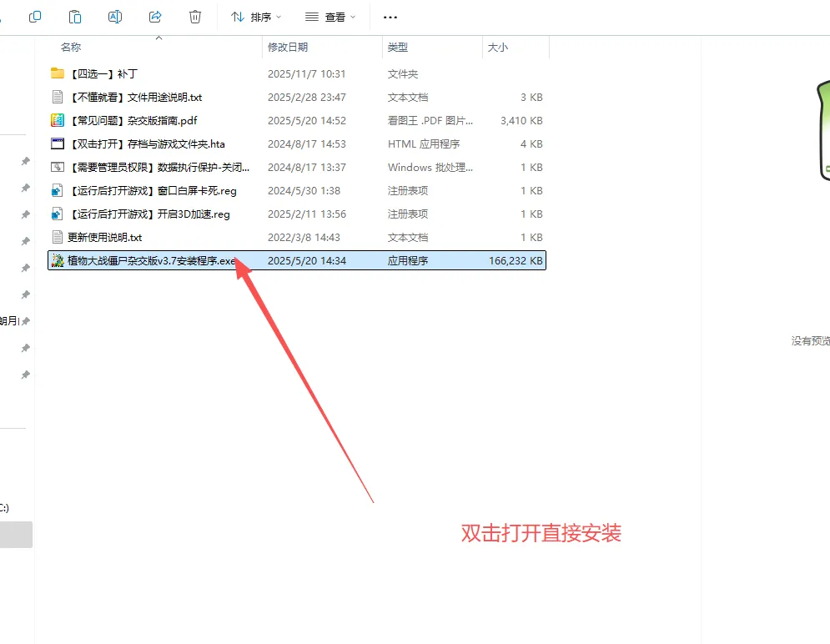Click the 数据执行保护 batch file icon
This screenshot has width=830, height=644.
[58, 167]
